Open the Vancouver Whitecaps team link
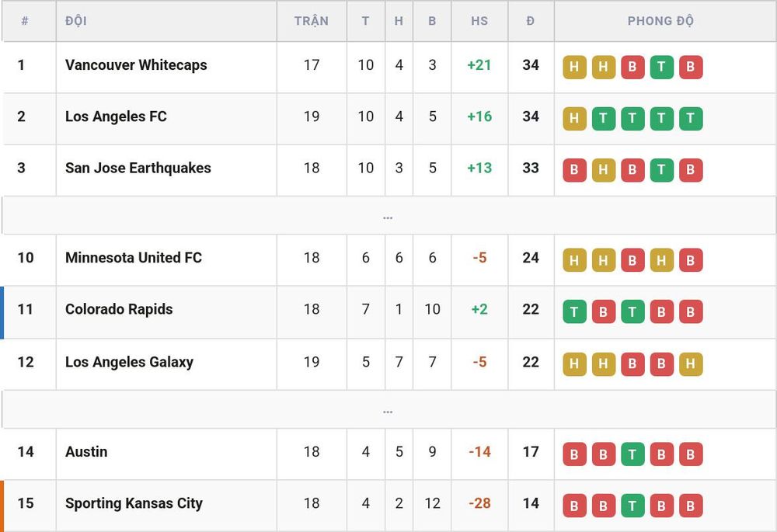Image resolution: width=777 pixels, height=532 pixels. click(x=136, y=65)
